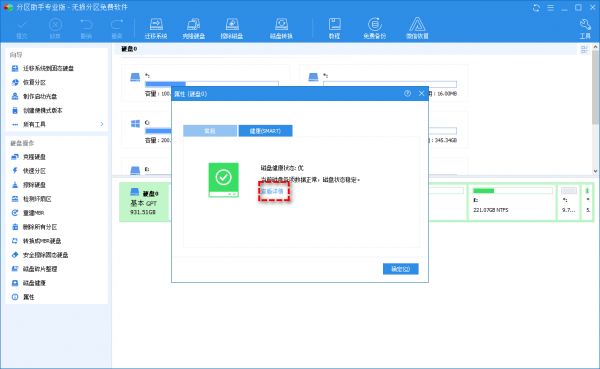This screenshot has height=369, width=600.
Task: Open 磁盘转换 from the top toolbar
Action: 281,29
